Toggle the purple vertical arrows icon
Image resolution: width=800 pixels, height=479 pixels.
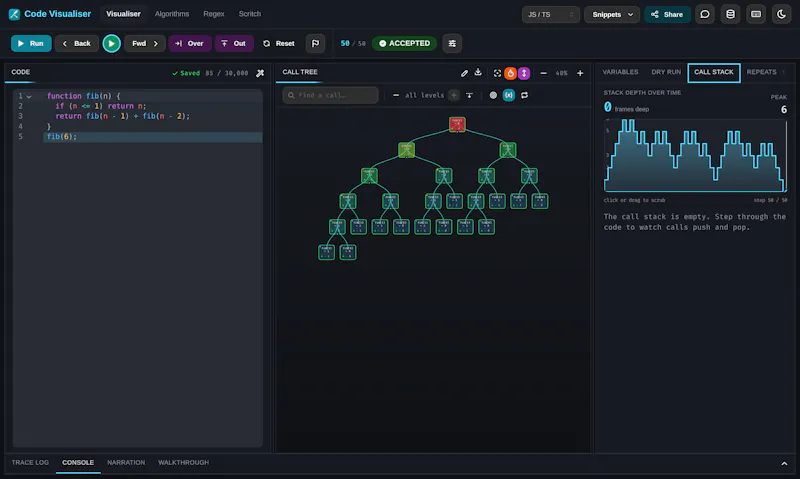pos(524,73)
